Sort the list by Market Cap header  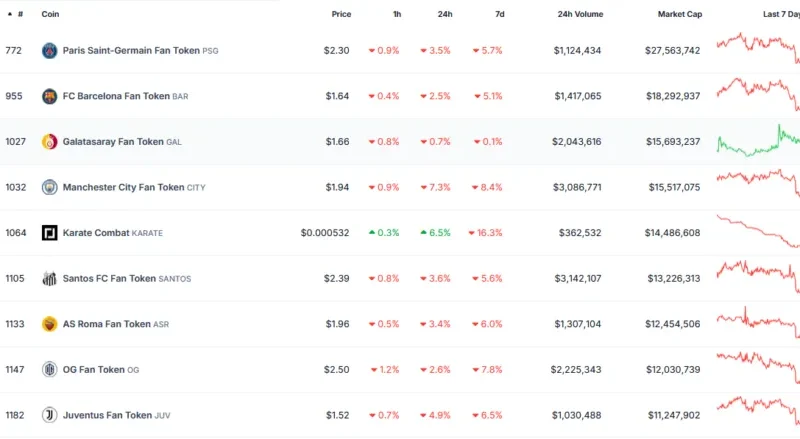pyautogui.click(x=679, y=14)
